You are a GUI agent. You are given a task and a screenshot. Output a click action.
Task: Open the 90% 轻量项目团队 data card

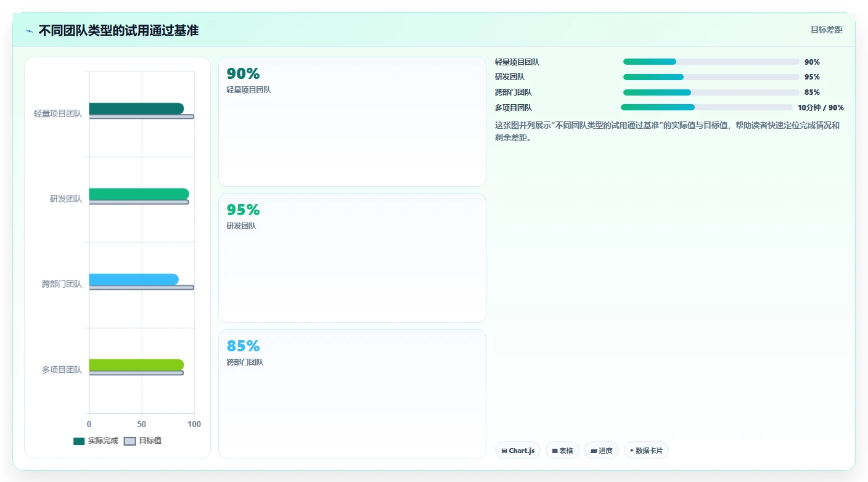coord(352,121)
